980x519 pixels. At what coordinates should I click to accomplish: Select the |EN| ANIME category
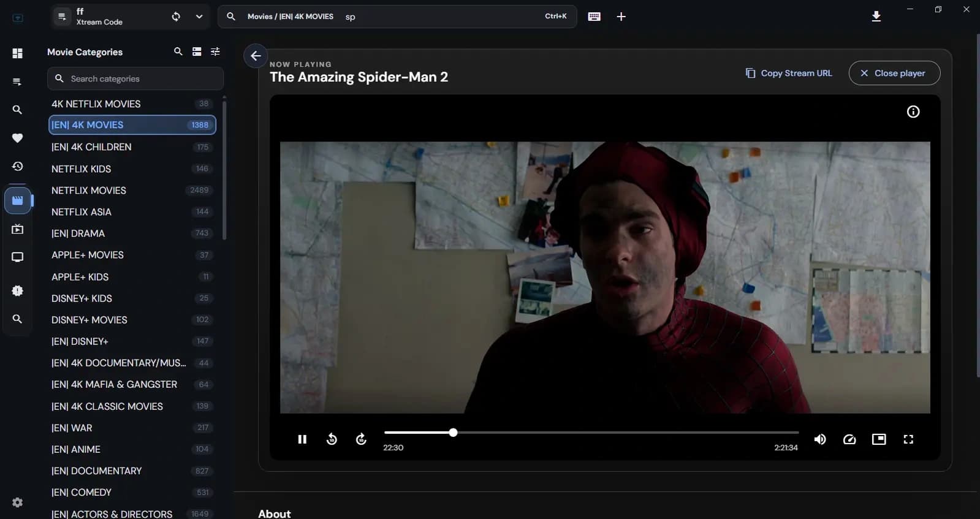[x=132, y=449]
